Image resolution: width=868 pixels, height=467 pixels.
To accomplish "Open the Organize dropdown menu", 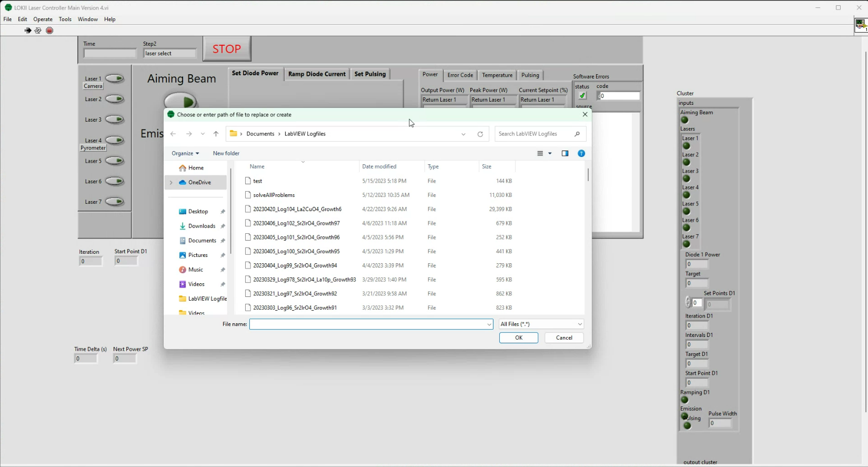I will [x=185, y=153].
